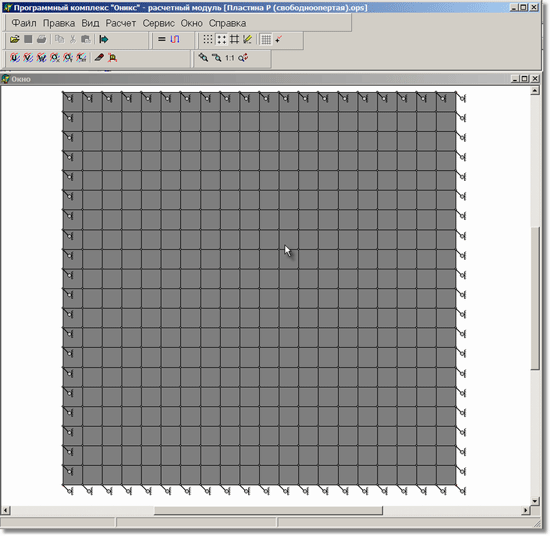This screenshot has height=536, width=550.
Task: Click the zoom-in magnifier icon
Action: [203, 58]
